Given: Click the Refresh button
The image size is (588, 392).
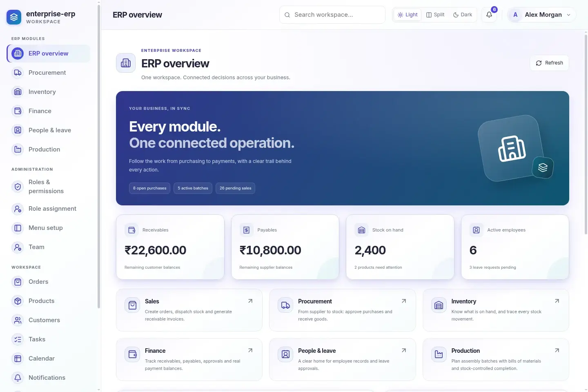Looking at the screenshot, I should click(x=549, y=63).
